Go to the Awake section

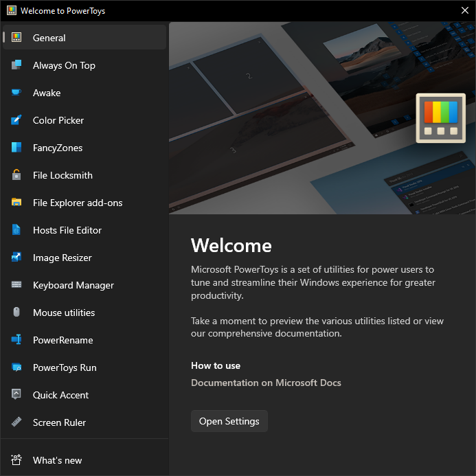[84, 93]
